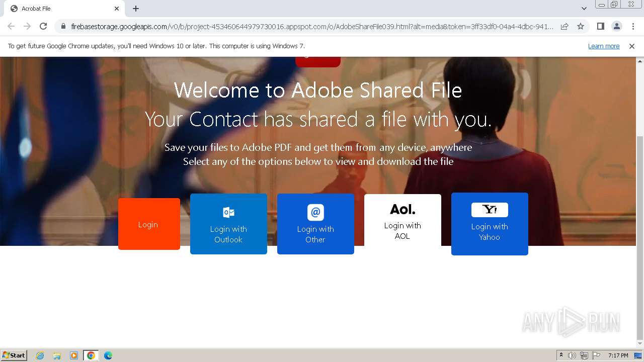Show hidden system tray icons
The width and height of the screenshot is (644, 362).
pos(561,355)
